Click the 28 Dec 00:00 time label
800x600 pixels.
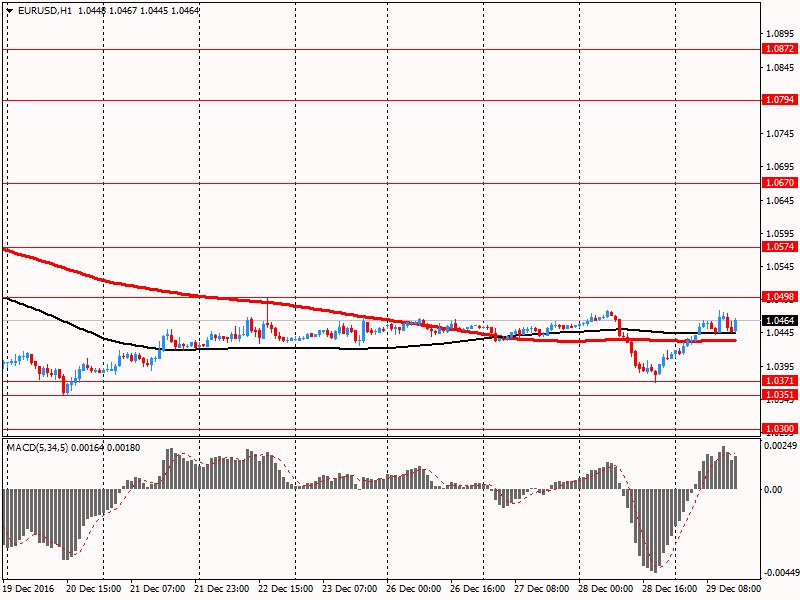606,589
